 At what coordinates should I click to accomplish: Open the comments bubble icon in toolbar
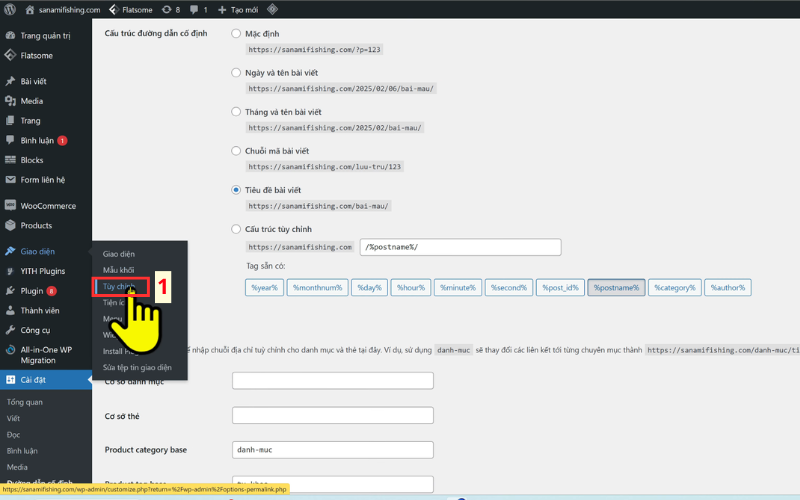pos(194,10)
